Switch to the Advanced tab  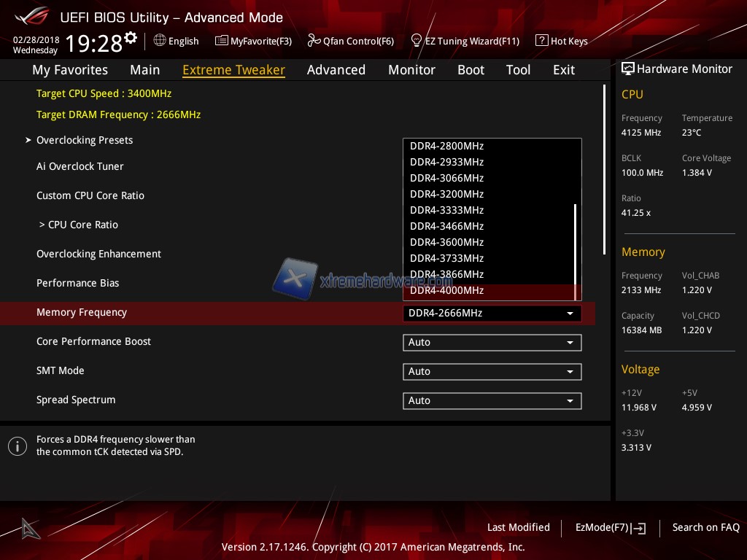click(336, 70)
